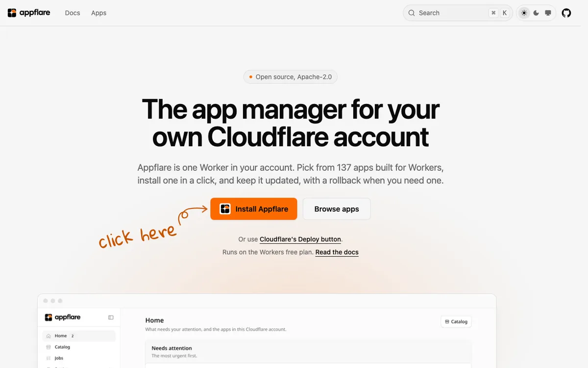Select system theme monitor icon
Screen dimensions: 588x368
coord(548,13)
